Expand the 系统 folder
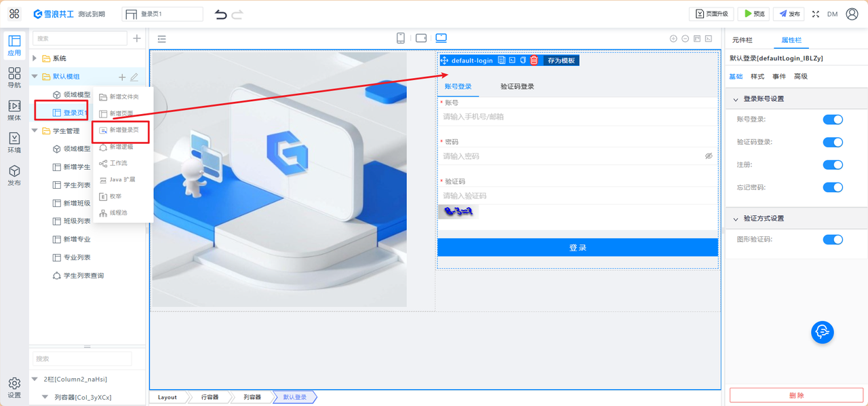868x406 pixels. click(35, 58)
